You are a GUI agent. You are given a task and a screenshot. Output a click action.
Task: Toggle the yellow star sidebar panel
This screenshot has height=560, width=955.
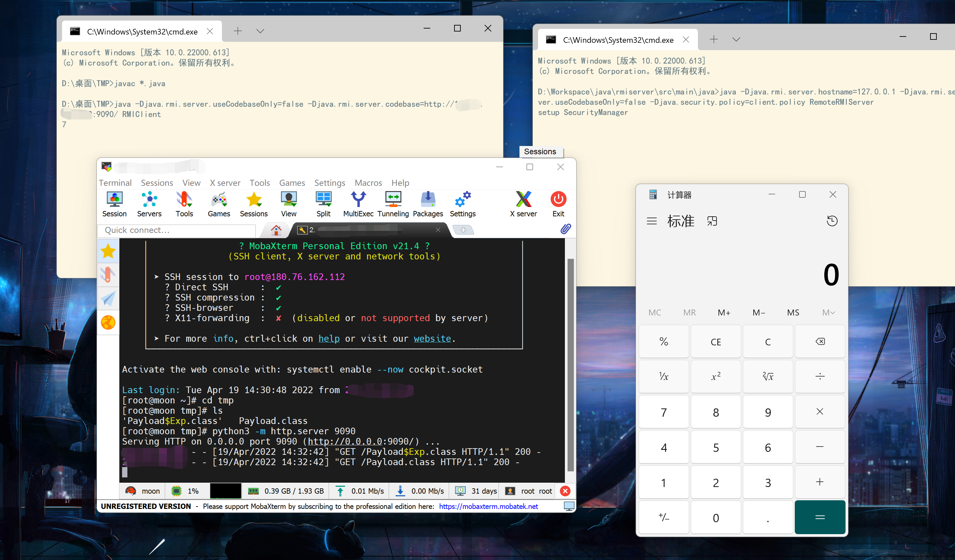coord(108,251)
